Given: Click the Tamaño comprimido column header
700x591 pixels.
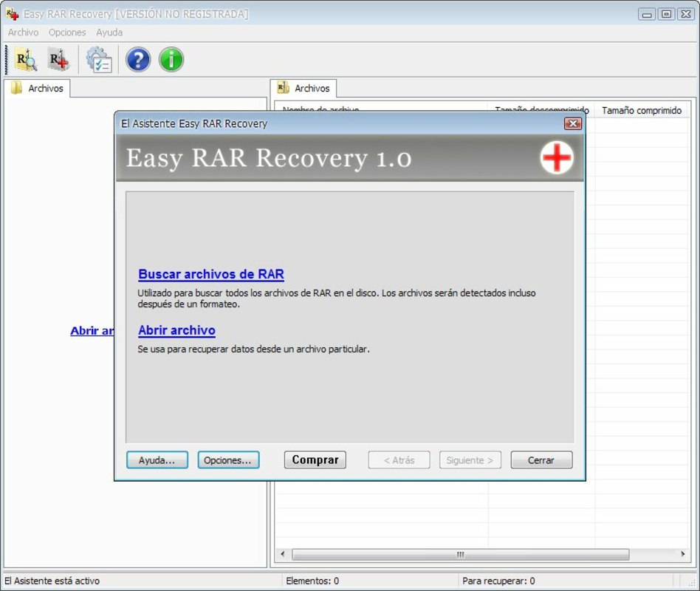Looking at the screenshot, I should (x=642, y=110).
